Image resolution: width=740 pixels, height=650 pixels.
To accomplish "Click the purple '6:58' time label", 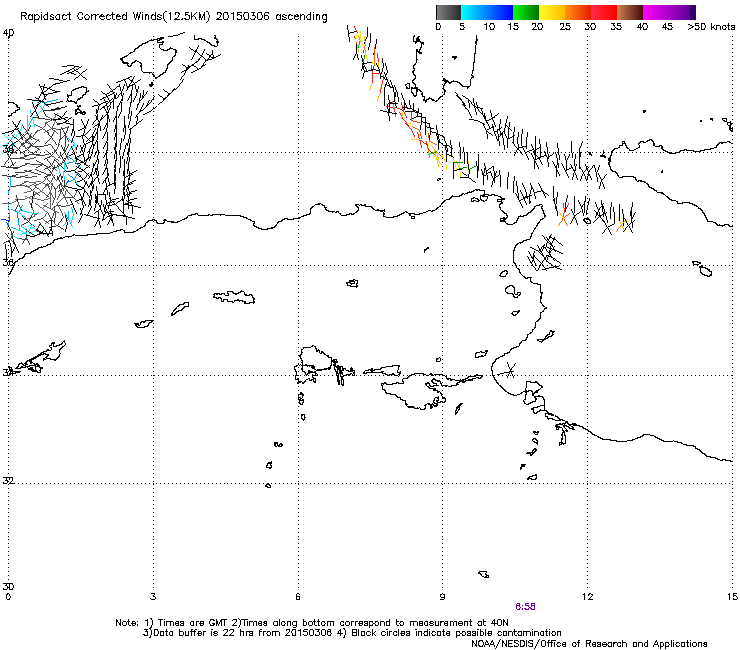I will 525,607.
